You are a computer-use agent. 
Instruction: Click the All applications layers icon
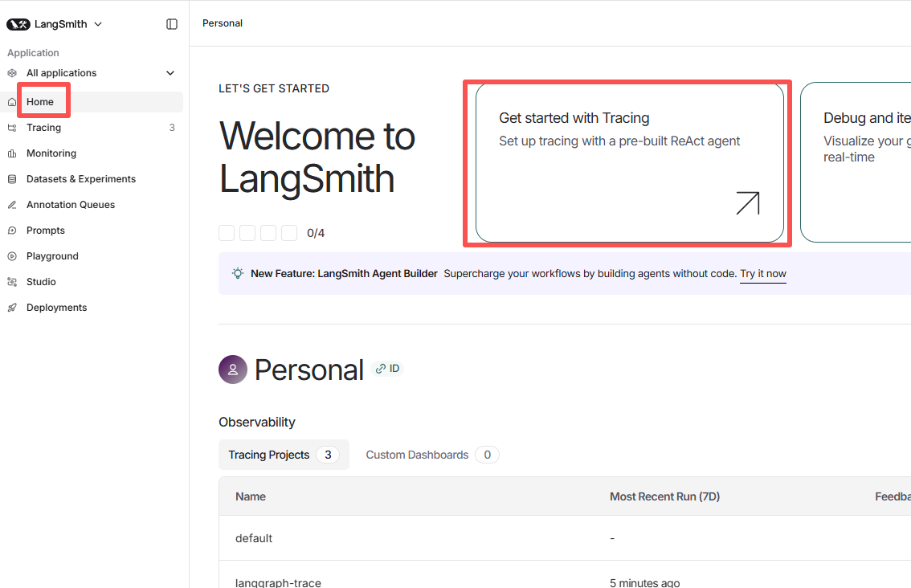coord(12,73)
